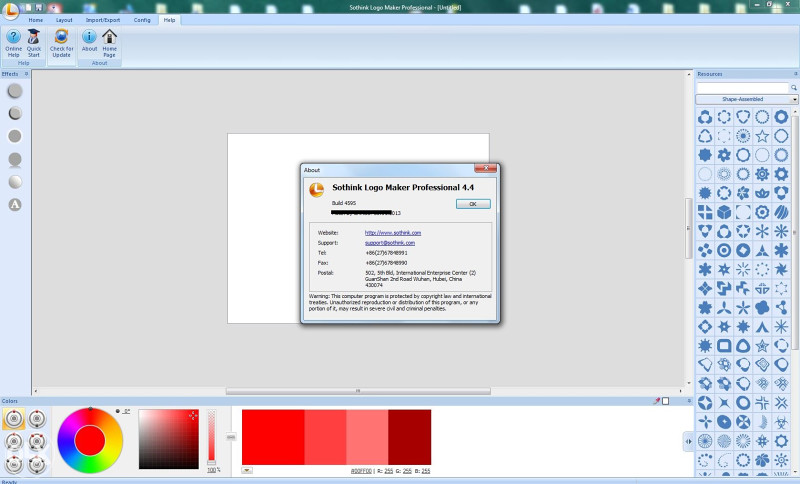Click the magnifier search icon in Resources
The height and width of the screenshot is (484, 800).
pos(793,88)
